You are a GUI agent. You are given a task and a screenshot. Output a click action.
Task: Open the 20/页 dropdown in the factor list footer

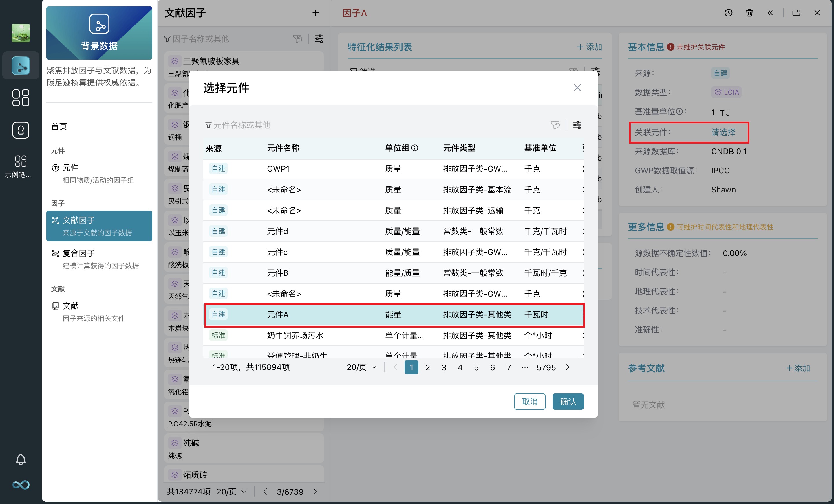[x=231, y=492]
